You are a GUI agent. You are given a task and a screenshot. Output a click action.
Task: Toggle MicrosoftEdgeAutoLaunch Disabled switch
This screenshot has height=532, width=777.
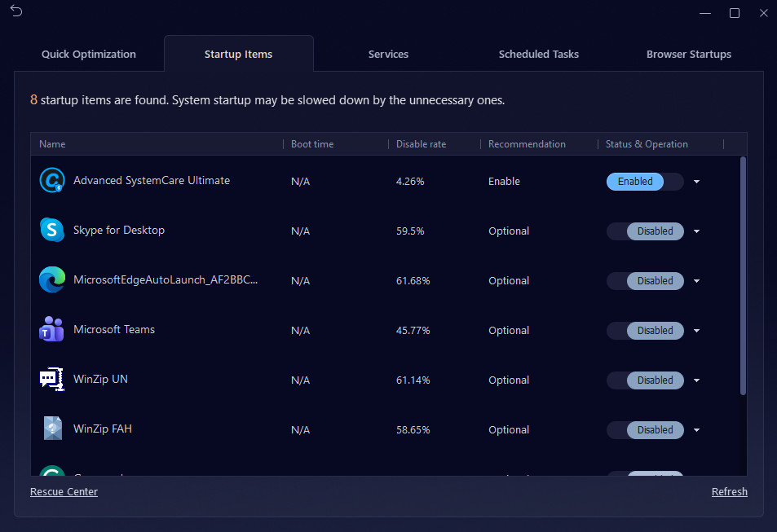click(x=645, y=281)
